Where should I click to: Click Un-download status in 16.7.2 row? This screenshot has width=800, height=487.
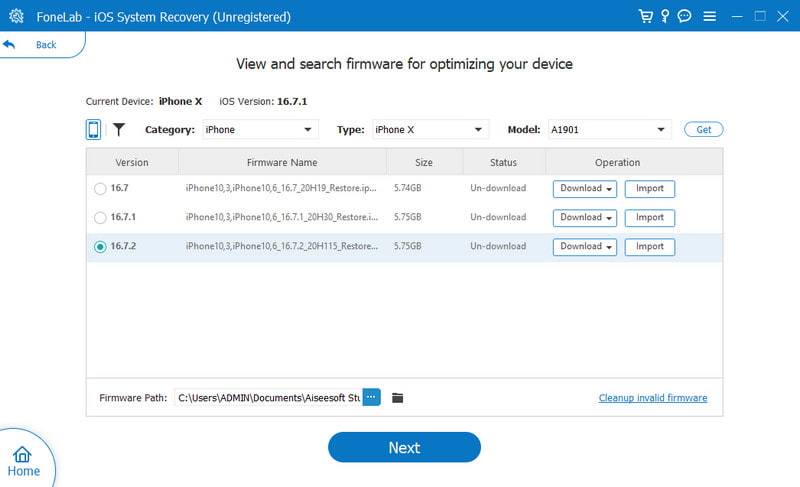pos(498,246)
